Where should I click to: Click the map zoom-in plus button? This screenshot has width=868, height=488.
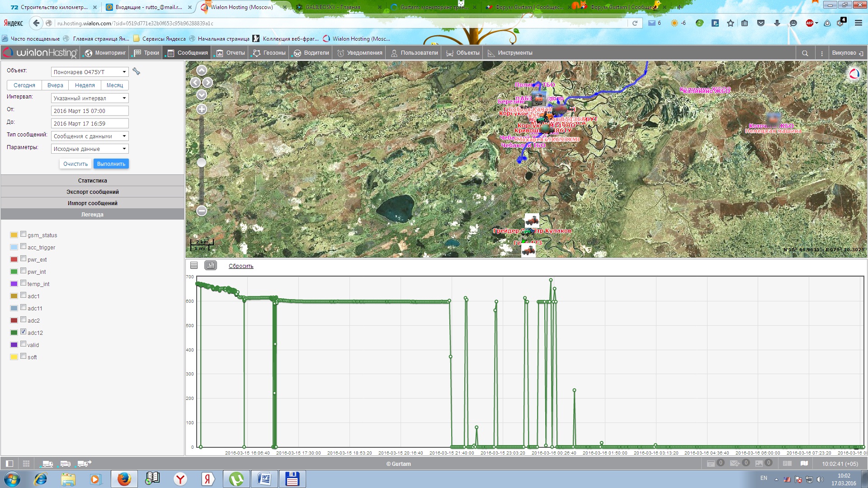[202, 109]
